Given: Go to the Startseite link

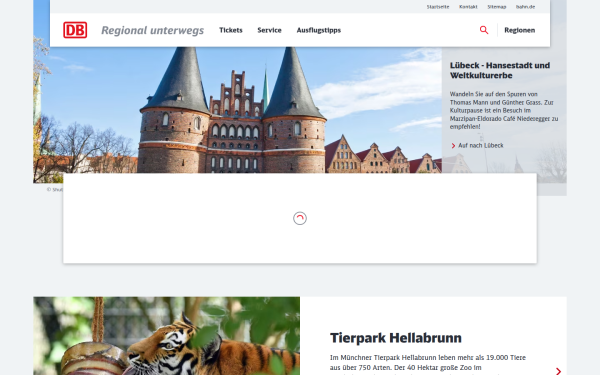Looking at the screenshot, I should 438,7.
